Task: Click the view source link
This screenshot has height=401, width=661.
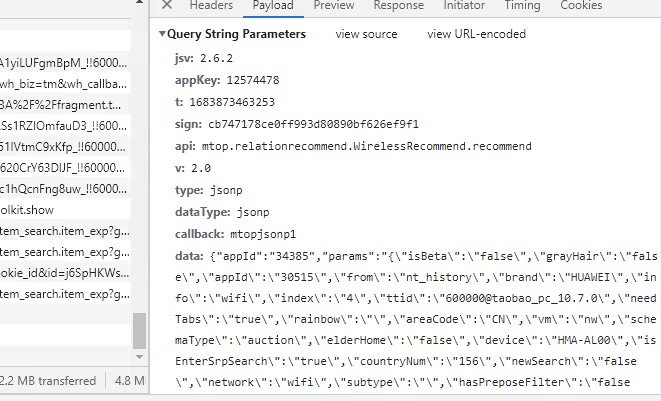Action: [366, 34]
